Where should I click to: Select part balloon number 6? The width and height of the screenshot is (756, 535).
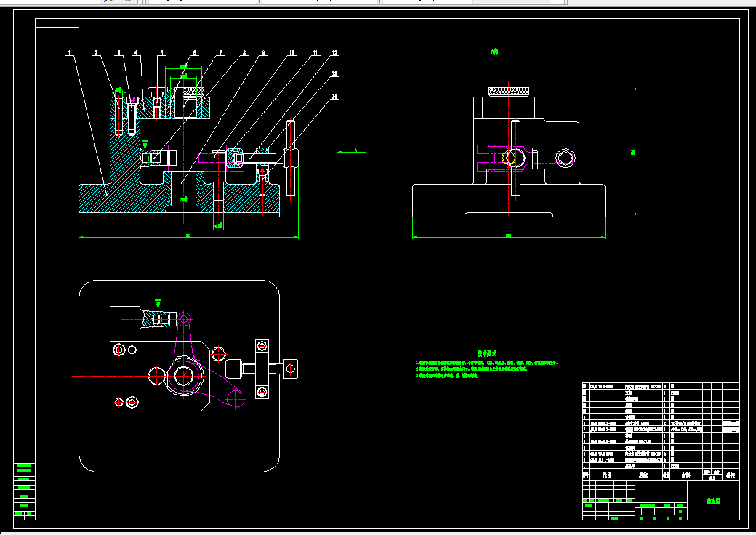[195, 53]
